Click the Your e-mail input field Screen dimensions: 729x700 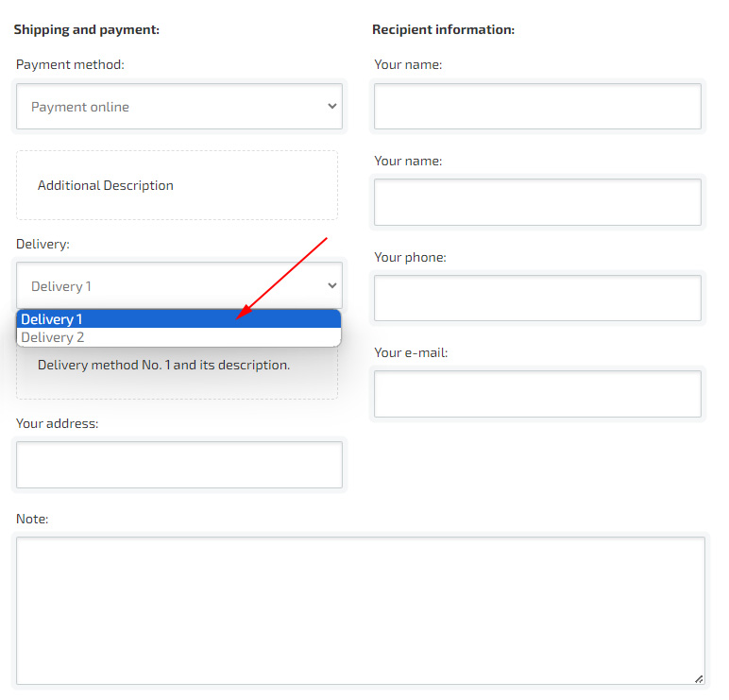(537, 394)
